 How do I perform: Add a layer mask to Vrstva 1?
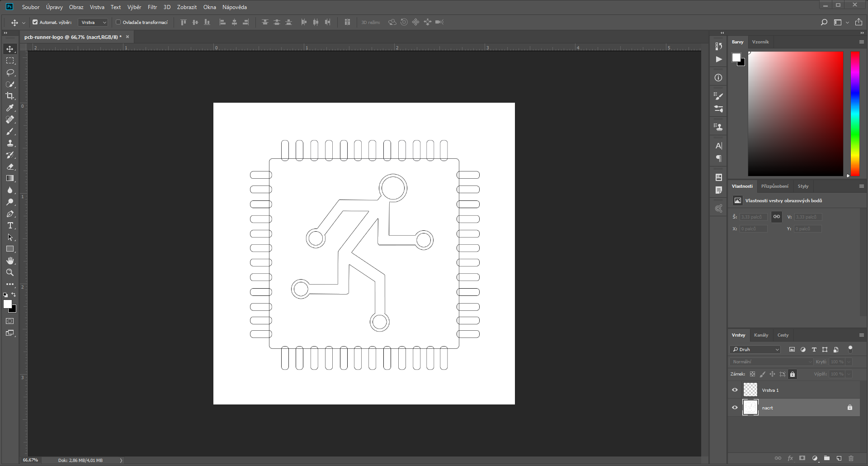click(802, 458)
